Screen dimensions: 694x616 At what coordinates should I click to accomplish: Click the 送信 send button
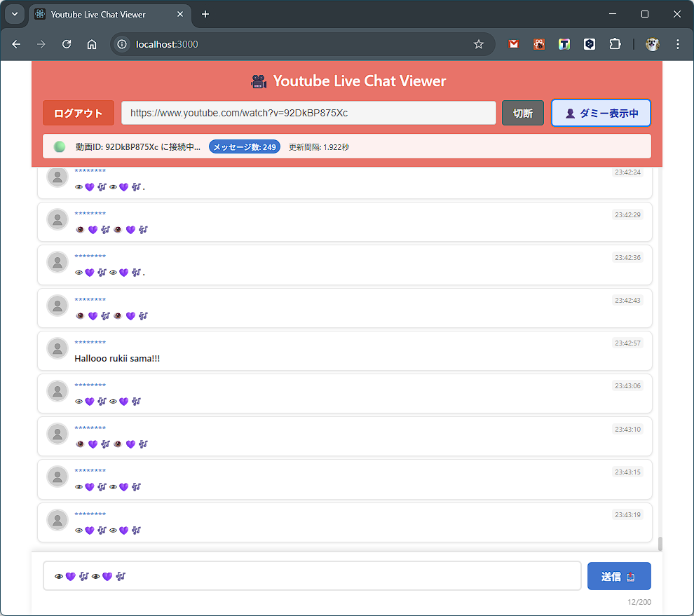pyautogui.click(x=619, y=576)
